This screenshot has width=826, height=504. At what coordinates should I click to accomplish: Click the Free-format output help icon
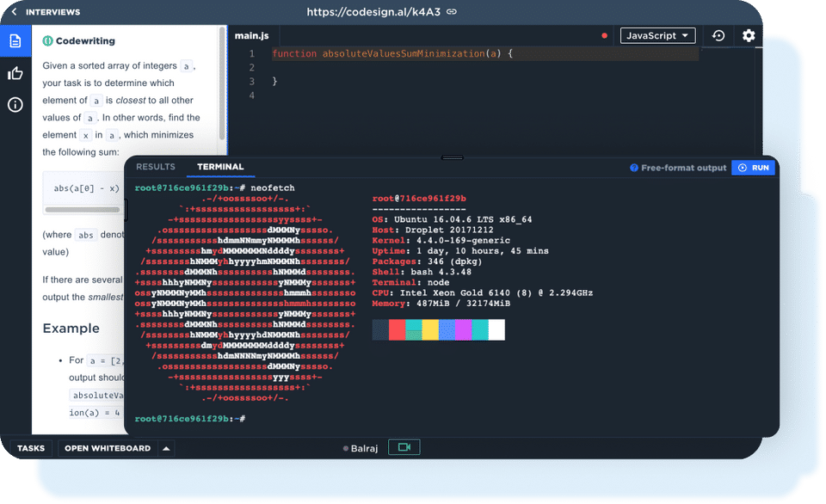coord(634,168)
